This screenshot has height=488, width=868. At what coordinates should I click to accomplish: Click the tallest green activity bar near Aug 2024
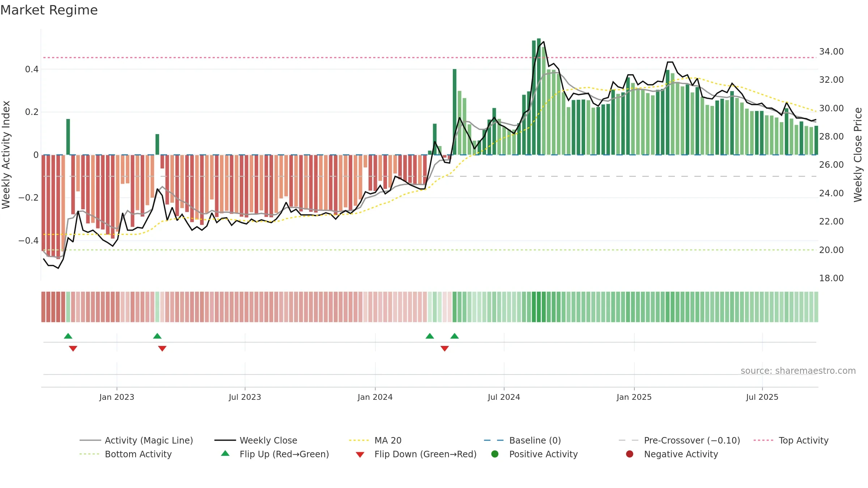539,97
